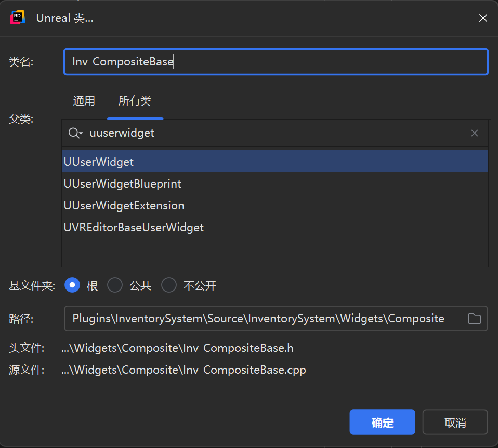Click the search magnifier icon

pyautogui.click(x=73, y=133)
